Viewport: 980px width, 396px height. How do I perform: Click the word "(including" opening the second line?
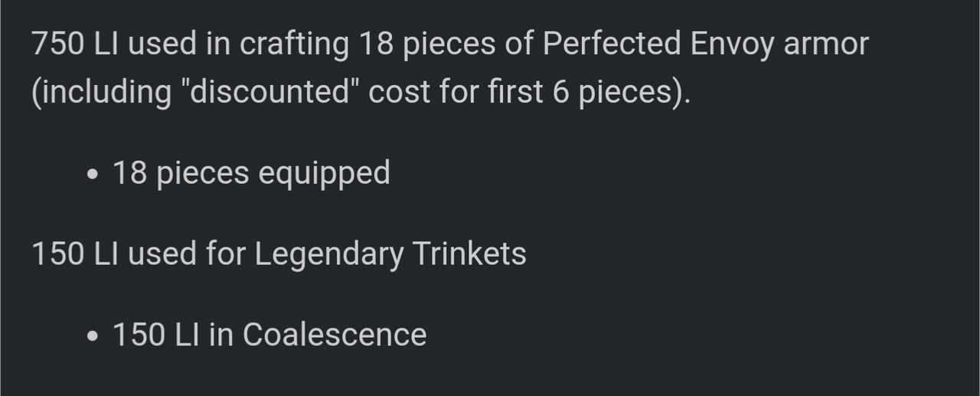tap(100, 93)
